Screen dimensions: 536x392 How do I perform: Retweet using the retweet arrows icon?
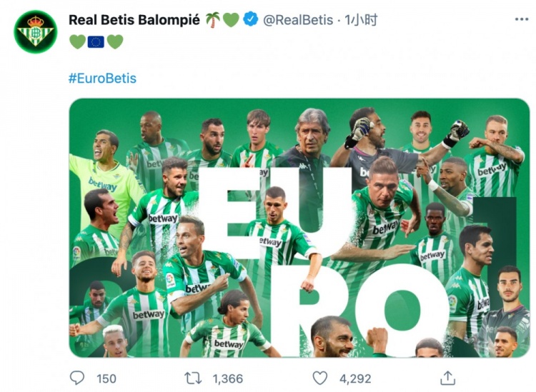[x=193, y=378]
